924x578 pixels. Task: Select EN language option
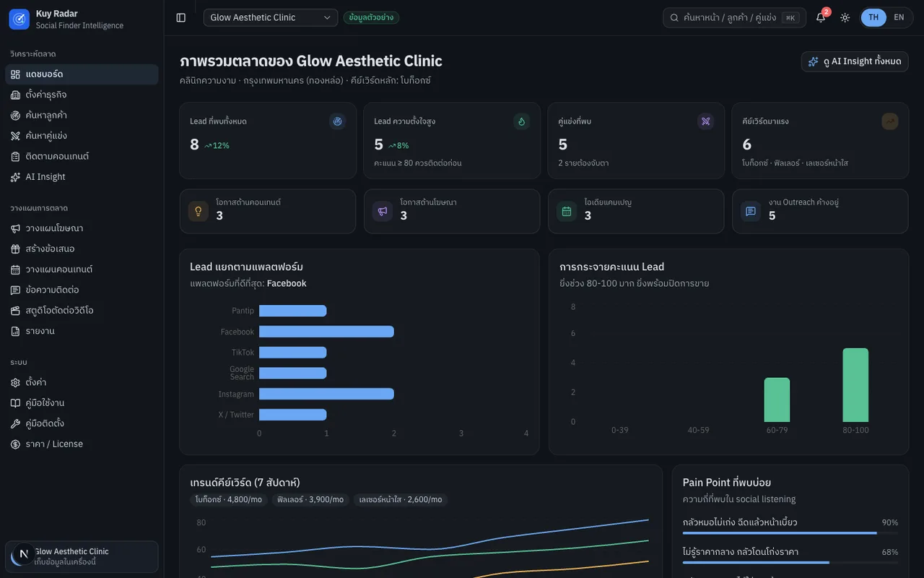click(x=899, y=17)
